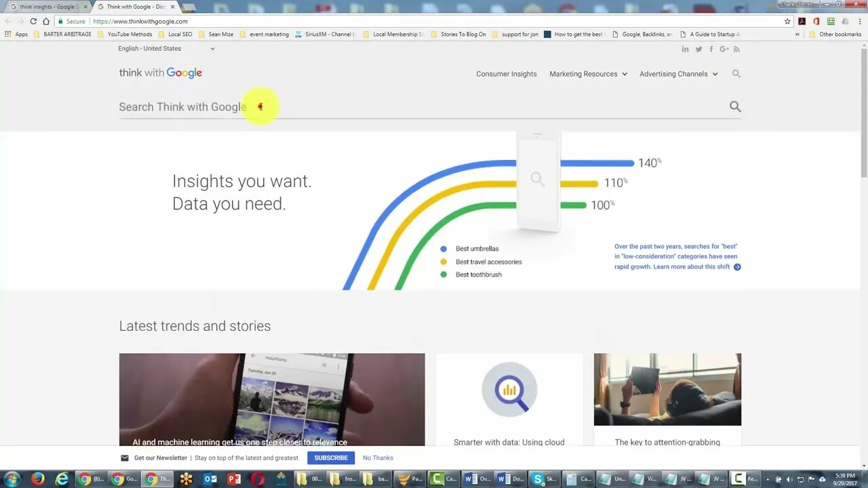Click the secure padlock in address bar
This screenshot has height=488, width=868.
click(x=60, y=21)
